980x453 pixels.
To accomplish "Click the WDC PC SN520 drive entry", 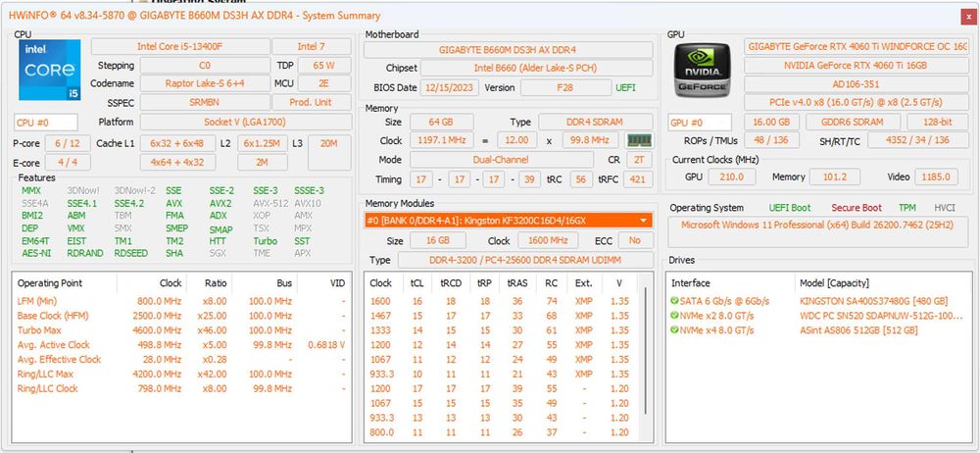I will click(881, 316).
